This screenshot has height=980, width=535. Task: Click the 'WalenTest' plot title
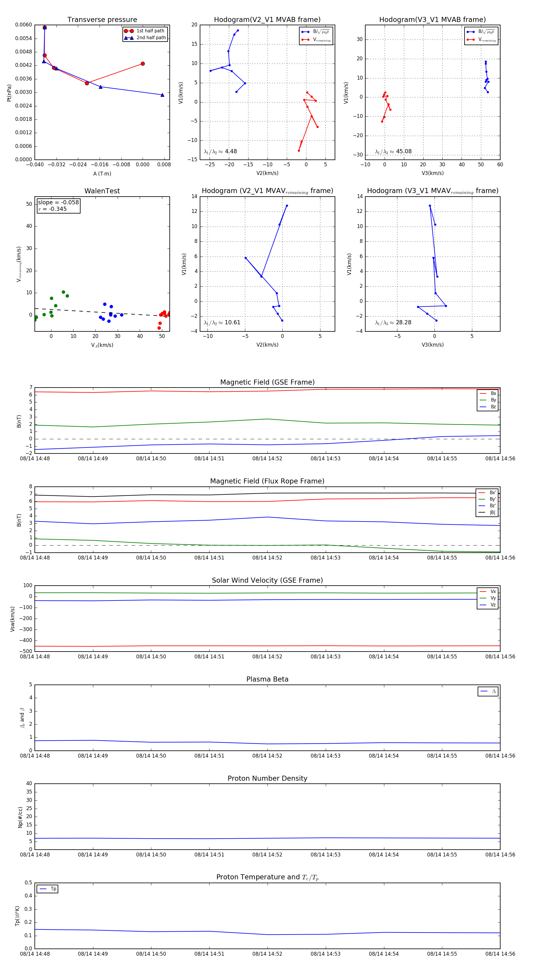click(x=102, y=191)
